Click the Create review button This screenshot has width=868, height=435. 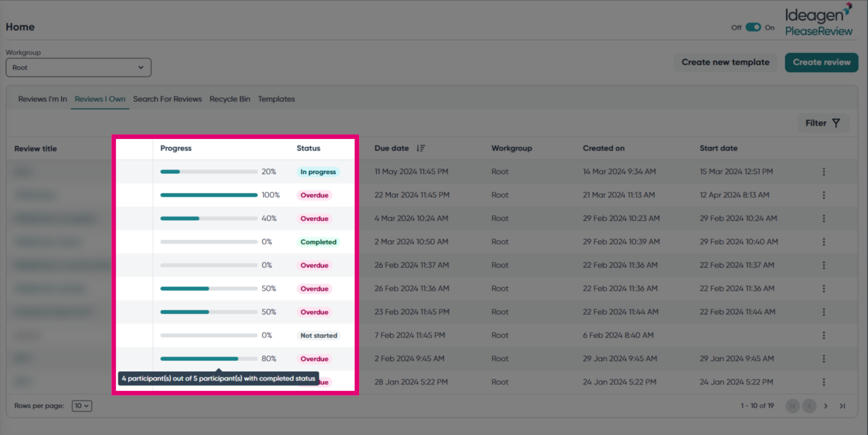pyautogui.click(x=822, y=62)
